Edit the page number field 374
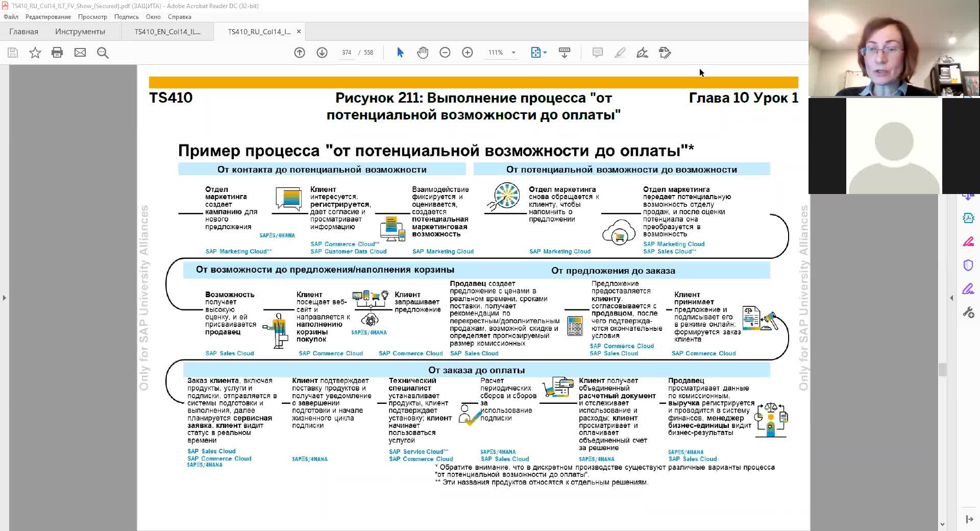 [347, 53]
